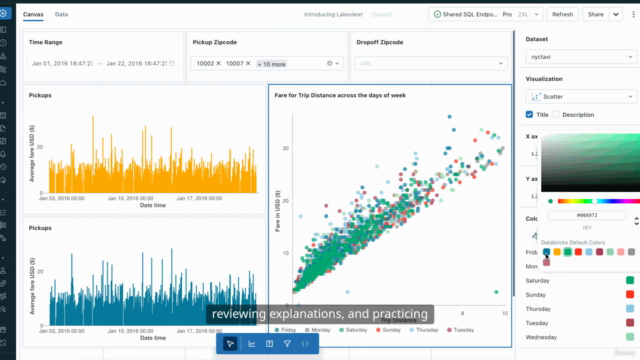Open Wednesday's color swatch
The height and width of the screenshot is (360, 640).
click(x=630, y=337)
